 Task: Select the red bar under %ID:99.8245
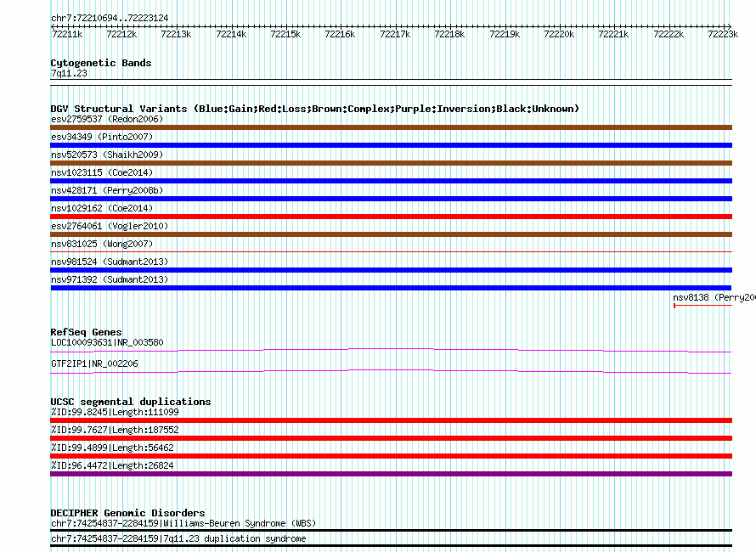click(391, 420)
